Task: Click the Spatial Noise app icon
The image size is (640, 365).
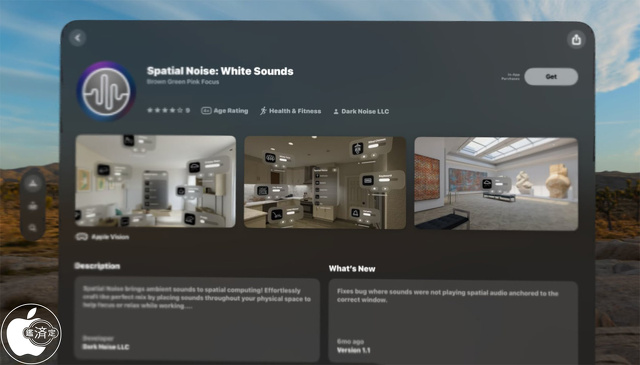Action: (106, 91)
